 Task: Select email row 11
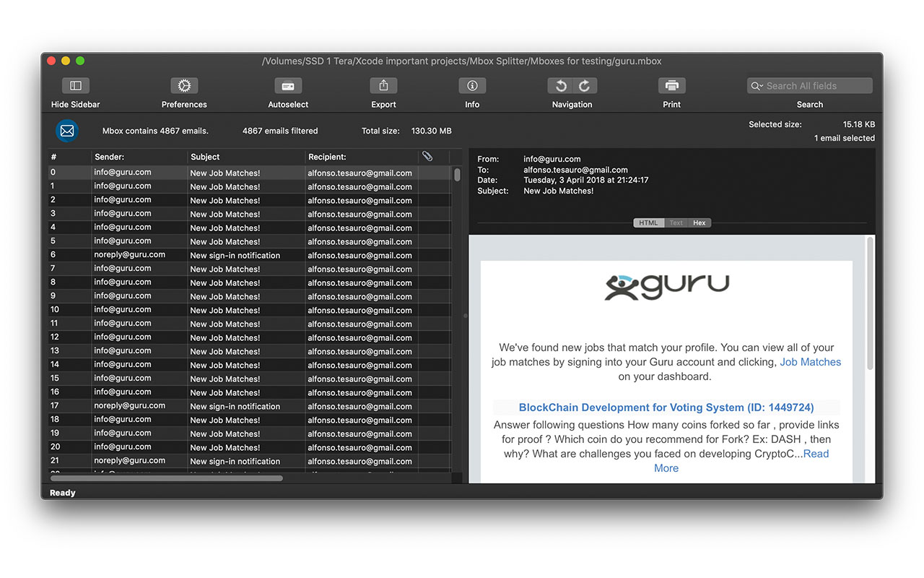[250, 324]
